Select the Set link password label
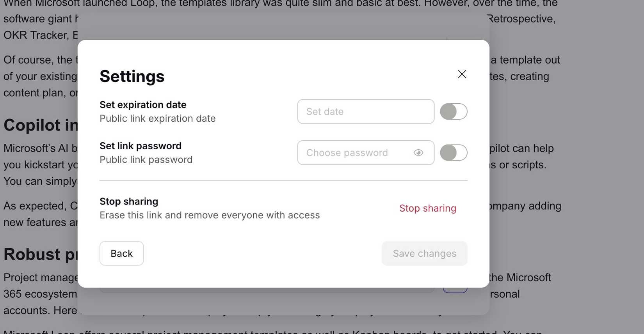The height and width of the screenshot is (334, 644). (141, 146)
